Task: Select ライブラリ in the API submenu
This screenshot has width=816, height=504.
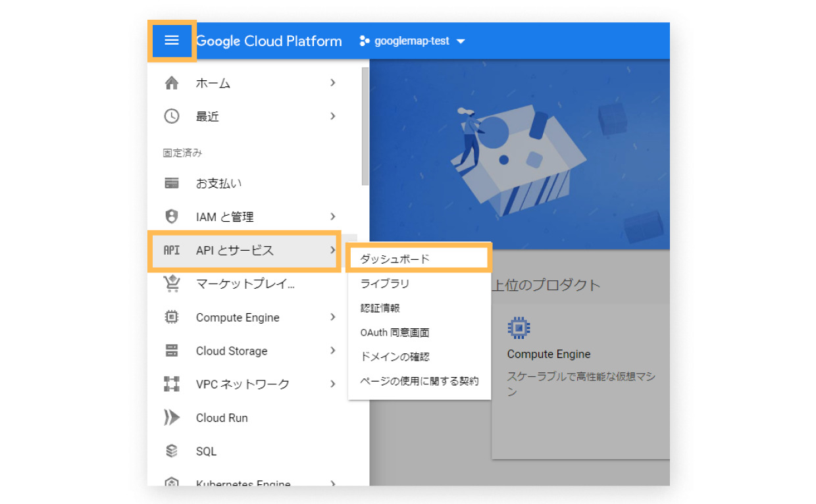Action: point(385,284)
